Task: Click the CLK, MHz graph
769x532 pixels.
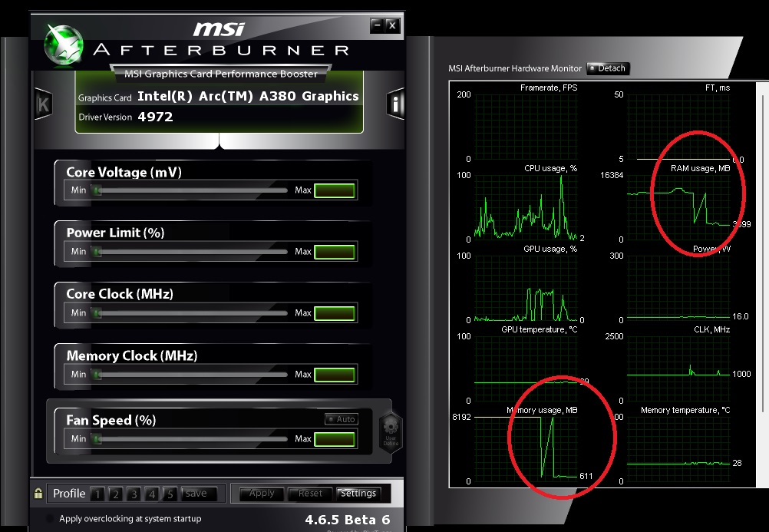Action: [x=678, y=368]
